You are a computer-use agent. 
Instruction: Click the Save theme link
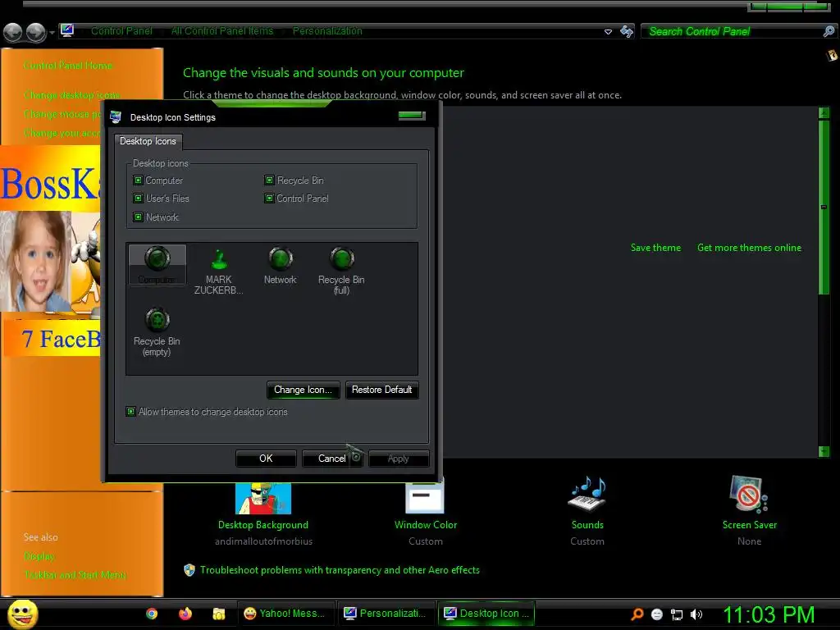pyautogui.click(x=655, y=248)
